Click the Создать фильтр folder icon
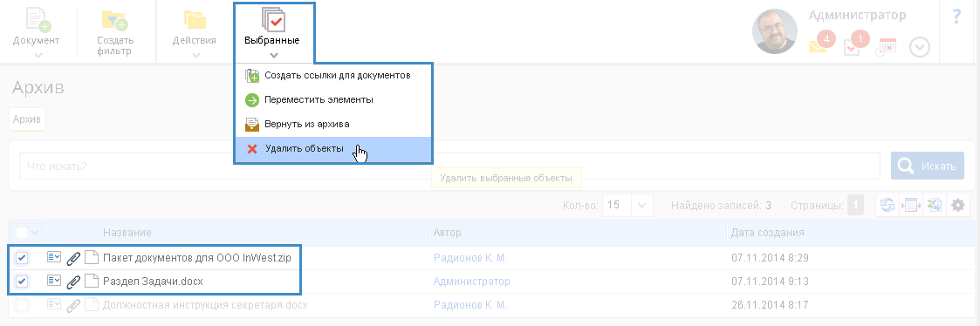 [115, 20]
